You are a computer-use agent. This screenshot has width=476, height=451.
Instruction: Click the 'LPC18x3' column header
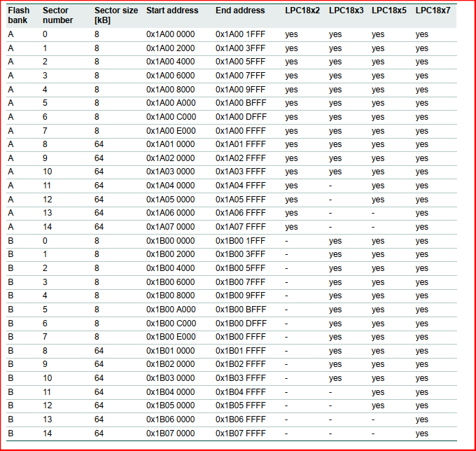[x=346, y=11]
